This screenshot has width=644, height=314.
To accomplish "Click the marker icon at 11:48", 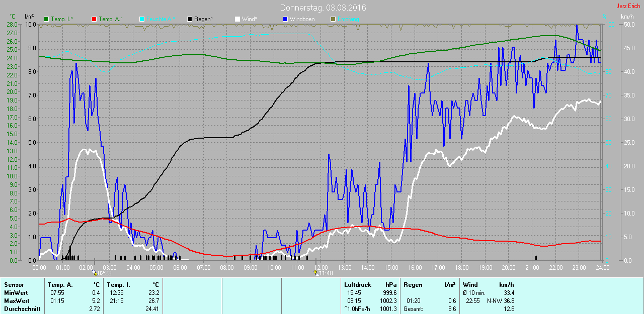I will [x=315, y=273].
